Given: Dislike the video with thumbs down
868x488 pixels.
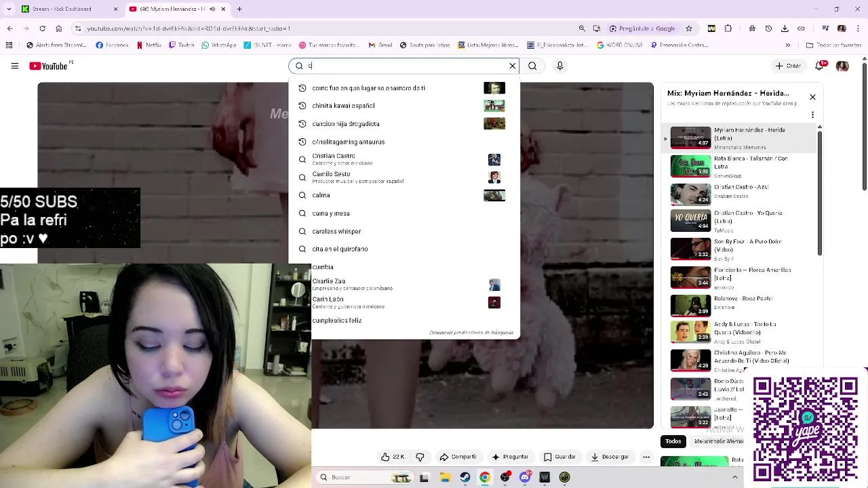Looking at the screenshot, I should point(420,457).
